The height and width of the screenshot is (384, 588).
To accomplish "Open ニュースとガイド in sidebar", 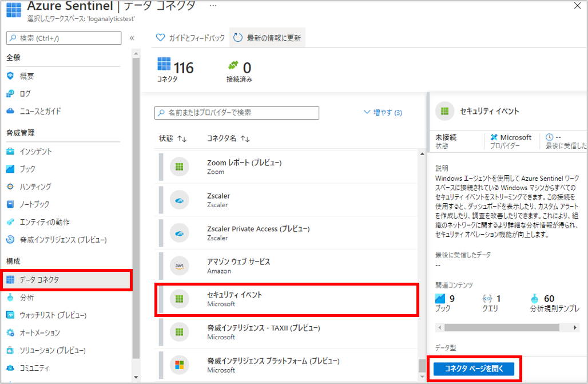I will (39, 111).
